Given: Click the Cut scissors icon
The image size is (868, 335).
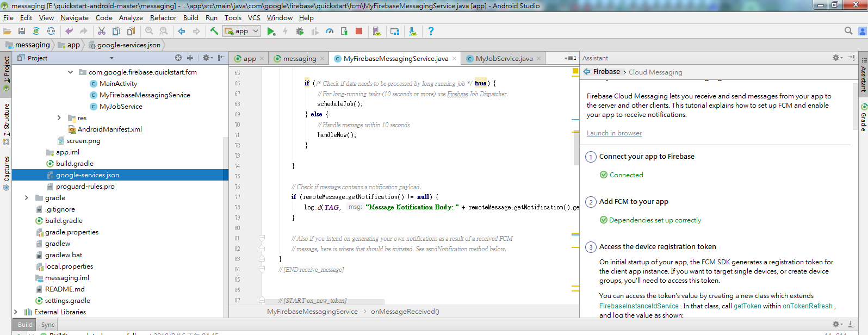Looking at the screenshot, I should (102, 32).
